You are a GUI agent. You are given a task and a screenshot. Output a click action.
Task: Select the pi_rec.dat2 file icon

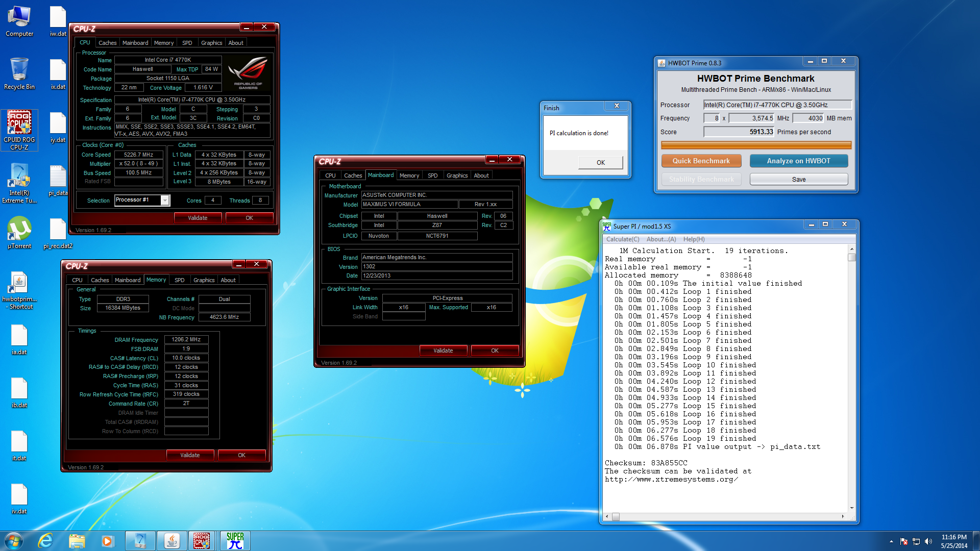(x=58, y=234)
